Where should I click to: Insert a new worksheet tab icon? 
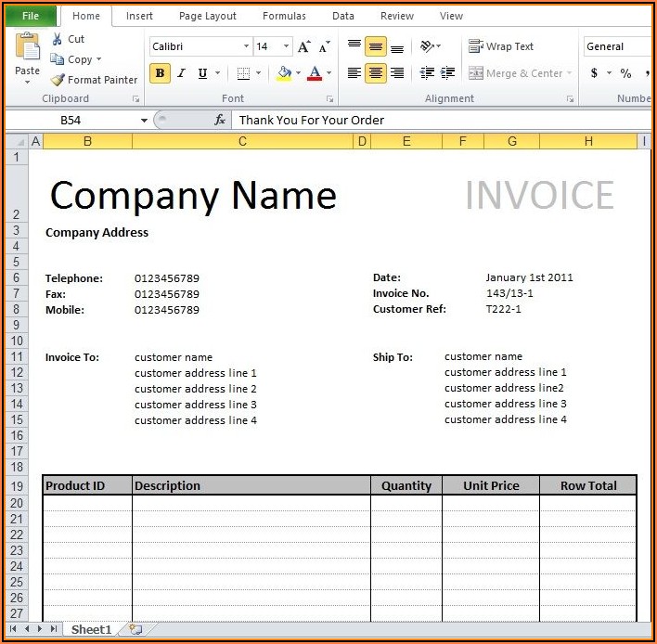click(x=136, y=629)
